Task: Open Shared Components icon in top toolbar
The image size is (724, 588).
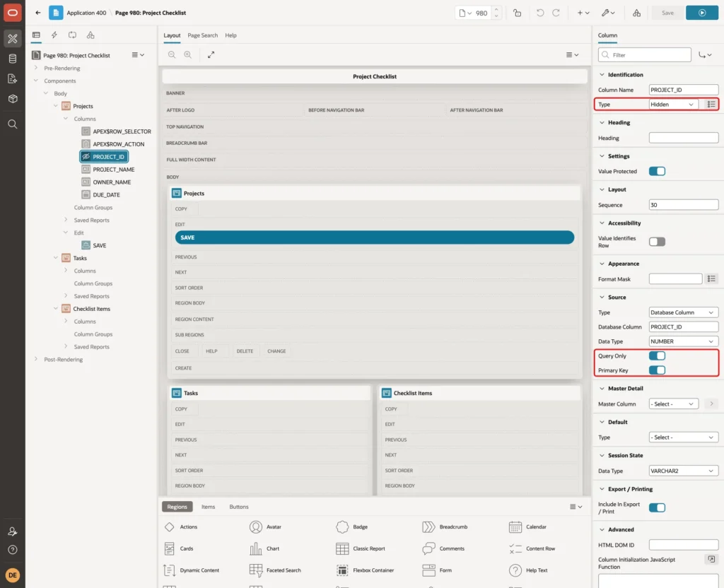Action: tap(637, 13)
